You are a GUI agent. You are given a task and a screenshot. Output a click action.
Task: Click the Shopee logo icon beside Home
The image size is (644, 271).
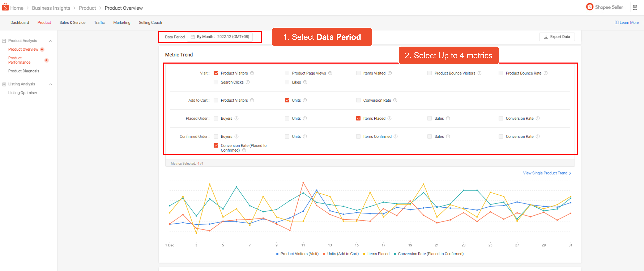coord(5,7)
